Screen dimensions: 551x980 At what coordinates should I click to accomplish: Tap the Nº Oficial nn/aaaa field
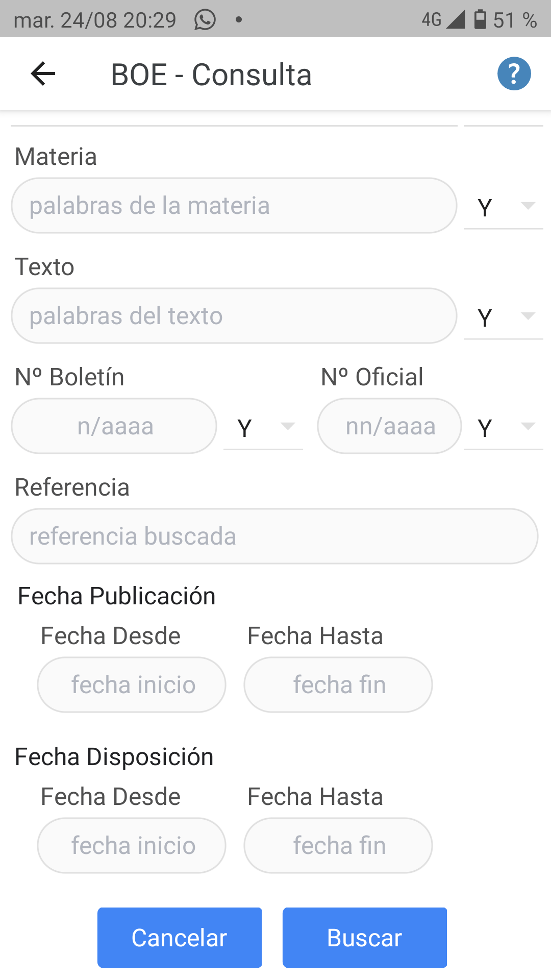click(390, 426)
